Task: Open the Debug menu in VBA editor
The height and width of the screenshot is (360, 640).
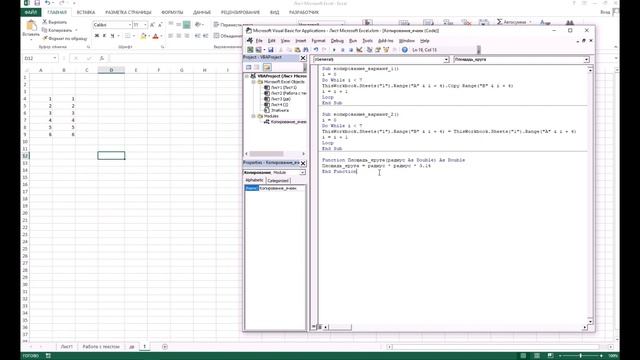Action: coord(337,41)
